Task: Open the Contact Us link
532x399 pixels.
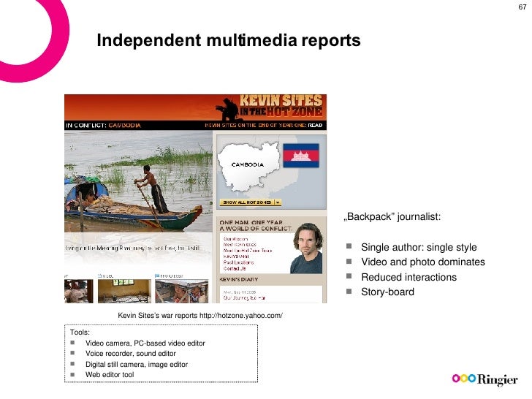Action: 235,268
